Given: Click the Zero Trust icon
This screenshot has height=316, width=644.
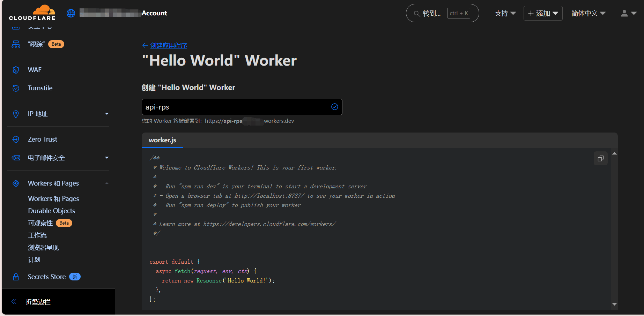Looking at the screenshot, I should click(x=16, y=140).
